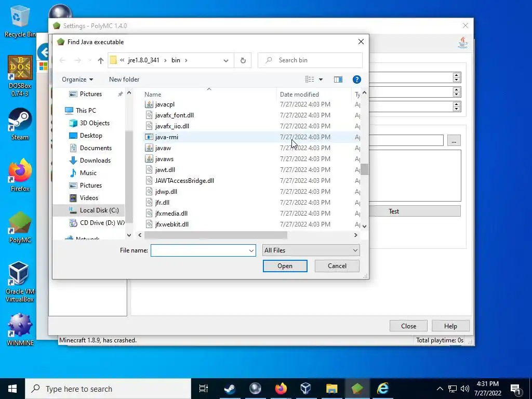Open Internet Explorer from the taskbar
Screen dimensions: 532x399
[x=382, y=389]
